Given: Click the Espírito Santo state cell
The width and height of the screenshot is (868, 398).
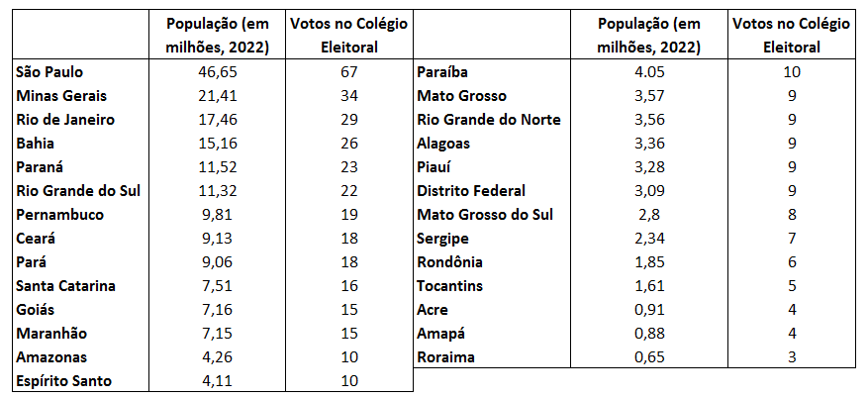Looking at the screenshot, I should click(64, 381).
